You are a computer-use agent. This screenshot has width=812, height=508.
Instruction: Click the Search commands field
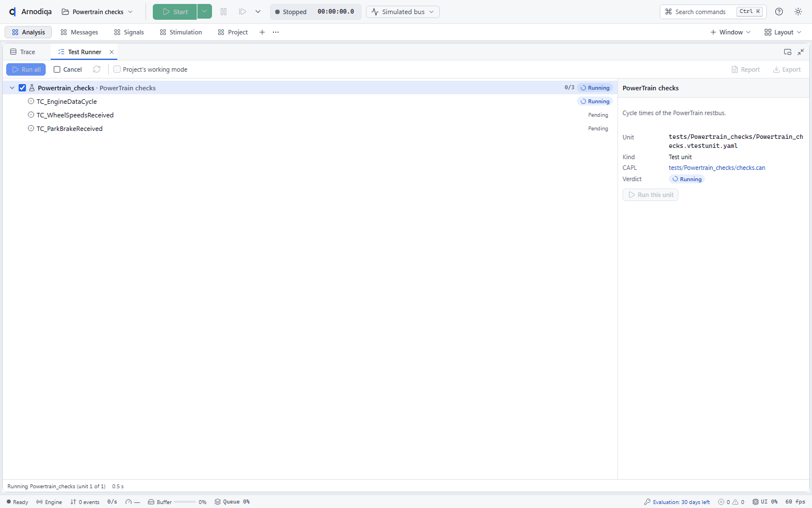[713, 12]
